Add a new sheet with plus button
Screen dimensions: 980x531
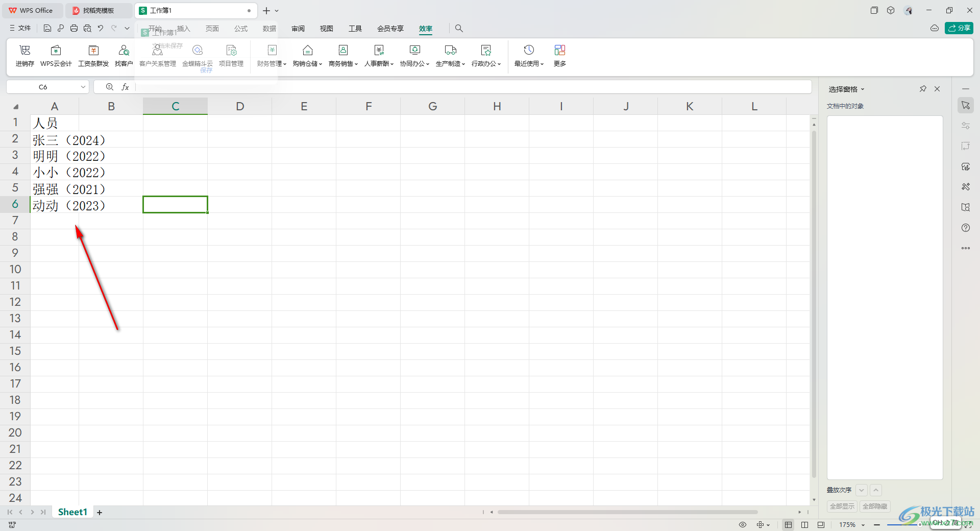(100, 513)
